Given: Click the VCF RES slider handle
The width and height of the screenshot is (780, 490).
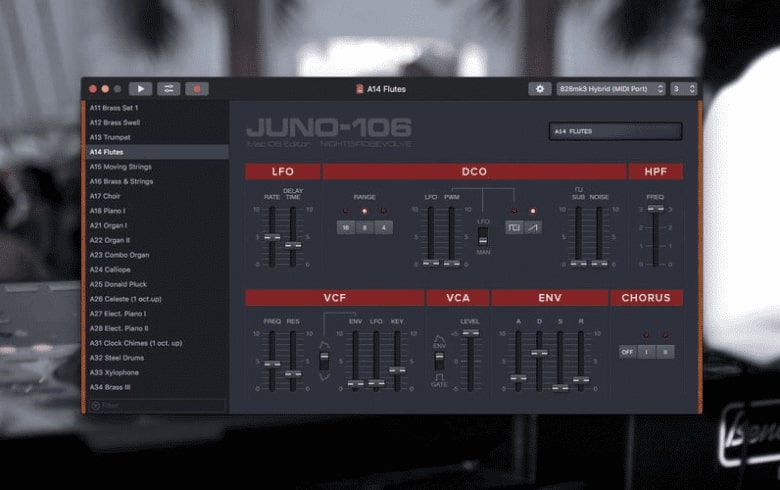Looking at the screenshot, I should click(x=293, y=374).
